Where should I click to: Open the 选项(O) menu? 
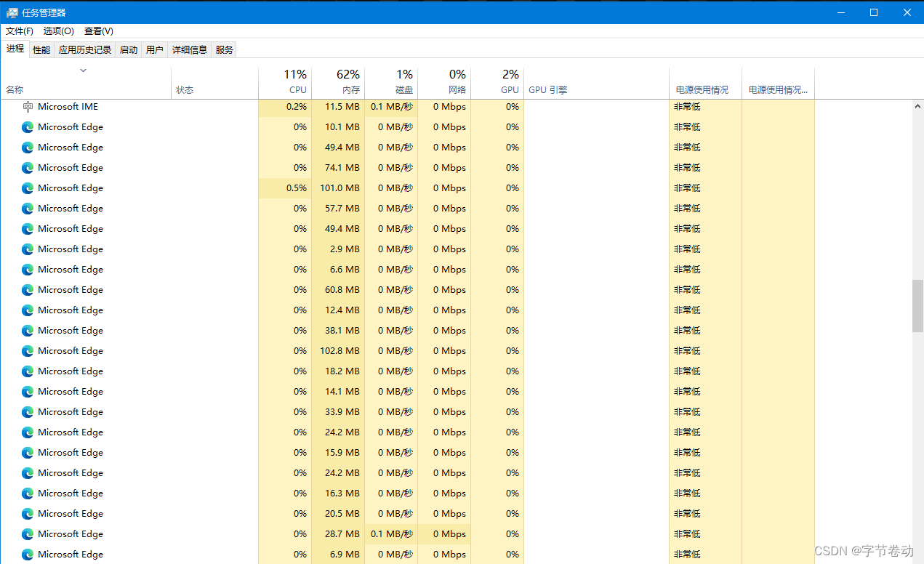point(58,31)
